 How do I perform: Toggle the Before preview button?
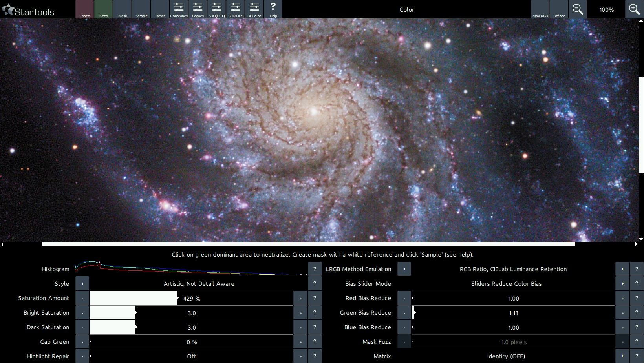click(x=559, y=9)
